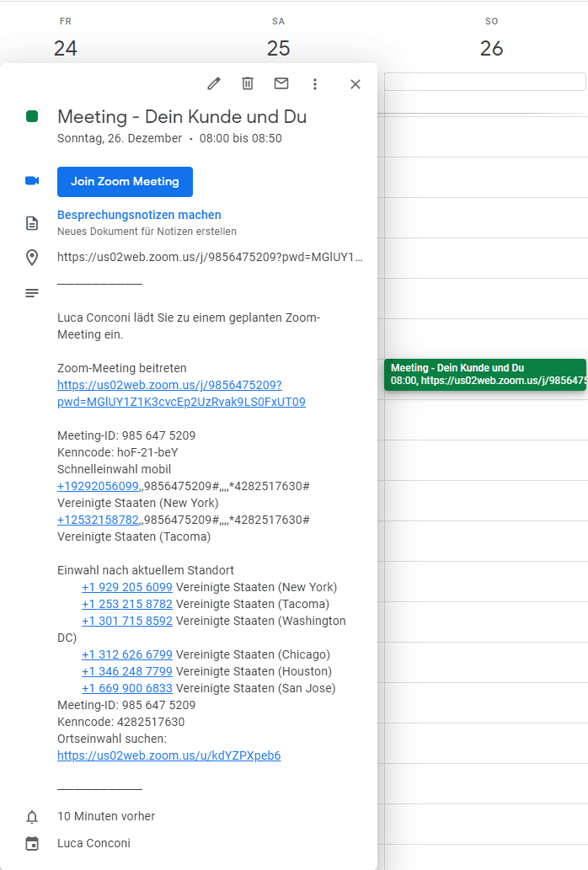Call +1 929 205 6099 New York
Viewport: 588px width, 870px height.
point(127,587)
